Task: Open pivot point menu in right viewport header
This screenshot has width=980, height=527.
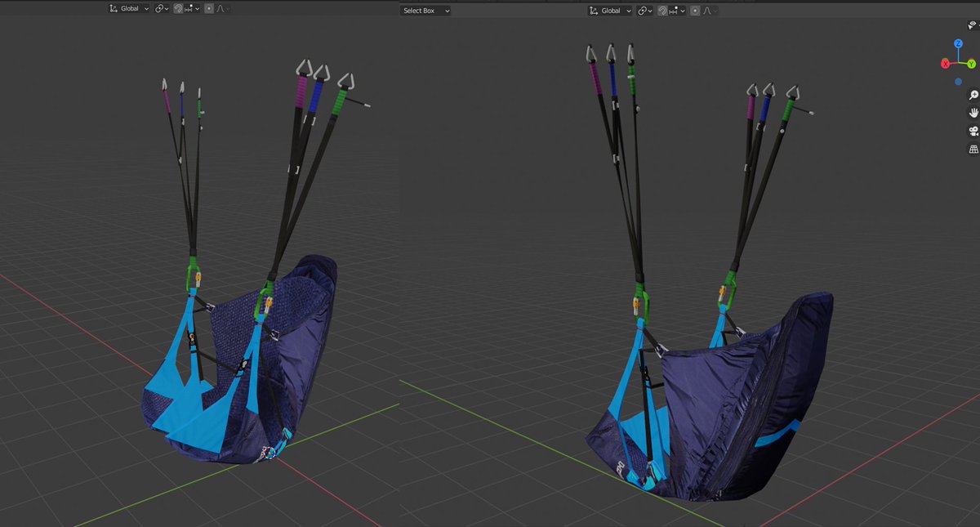Action: coord(645,11)
